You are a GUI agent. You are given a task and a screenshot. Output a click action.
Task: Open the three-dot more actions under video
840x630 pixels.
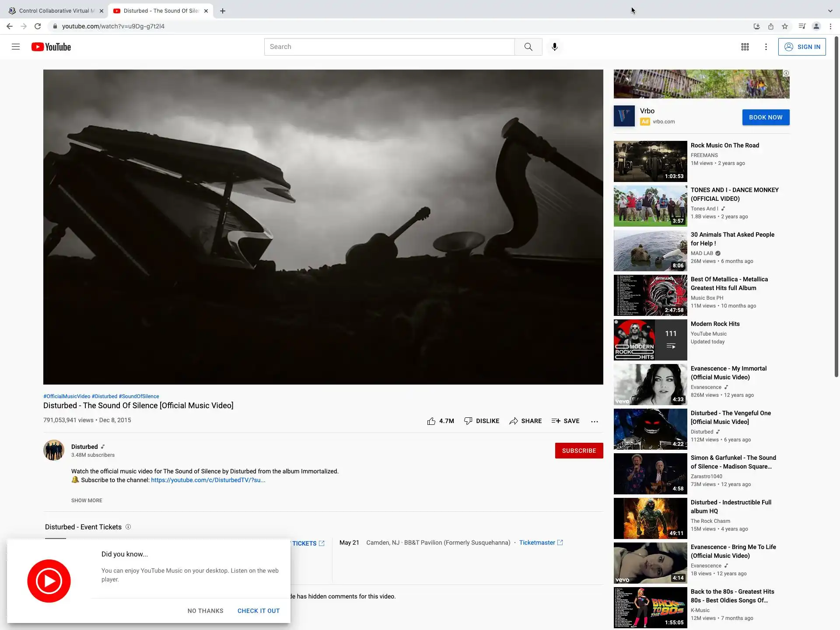pyautogui.click(x=594, y=421)
